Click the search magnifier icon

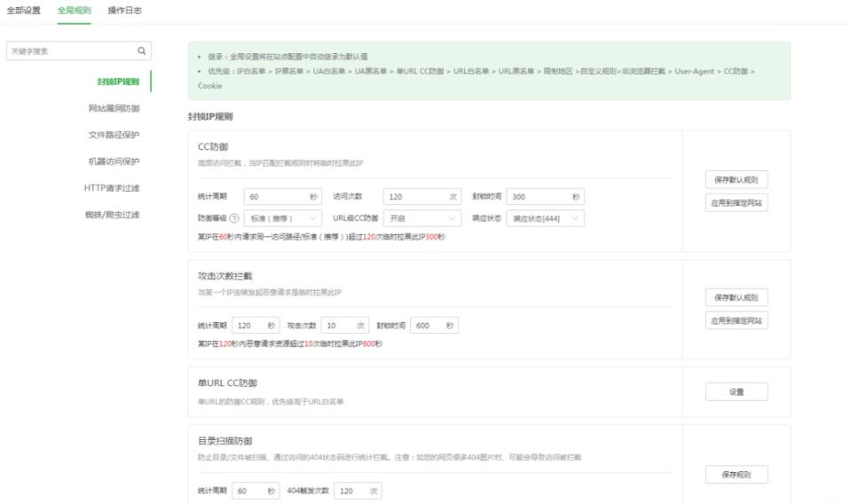(142, 51)
